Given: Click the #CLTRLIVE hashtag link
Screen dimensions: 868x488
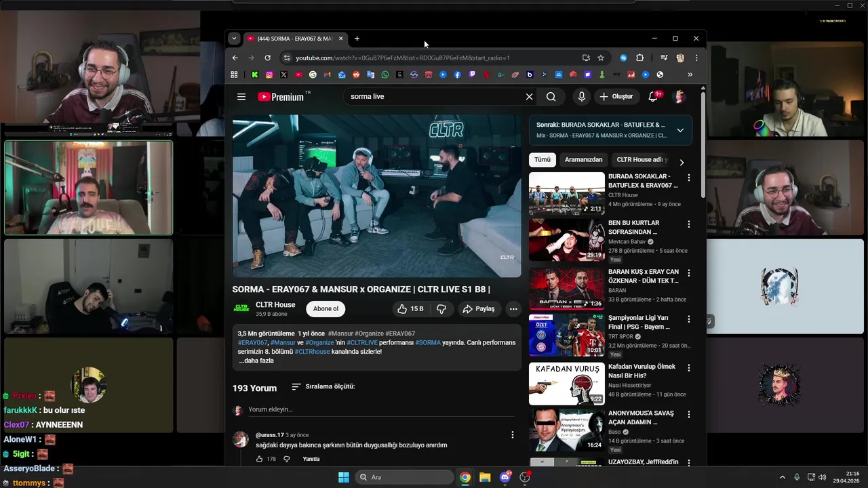Looking at the screenshot, I should pyautogui.click(x=362, y=343).
